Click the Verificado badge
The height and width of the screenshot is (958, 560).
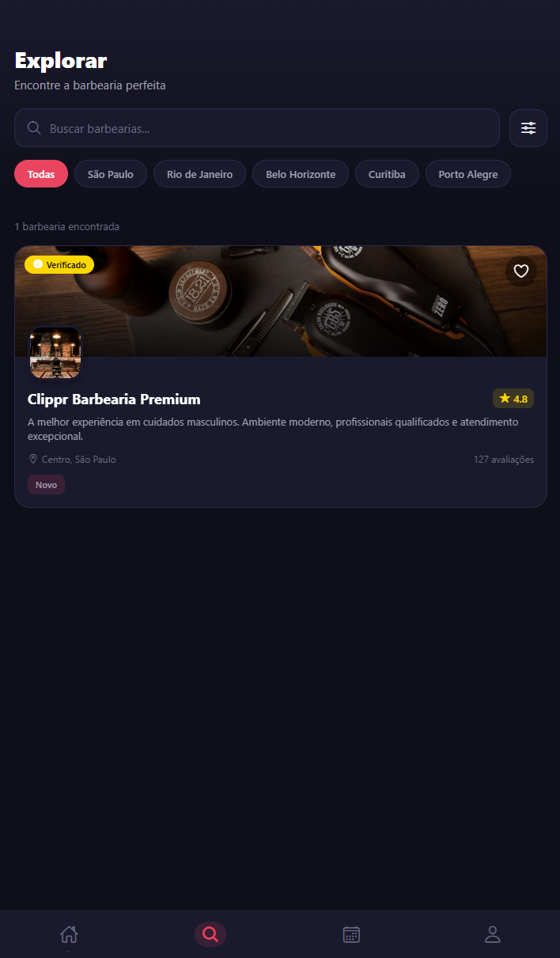59,264
